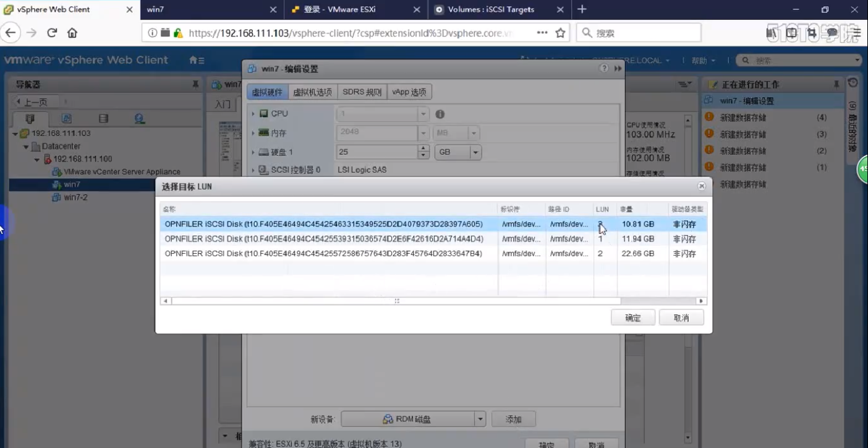The width and height of the screenshot is (868, 448).
Task: Click 取消 in the LUN selection dialog
Action: pyautogui.click(x=681, y=317)
